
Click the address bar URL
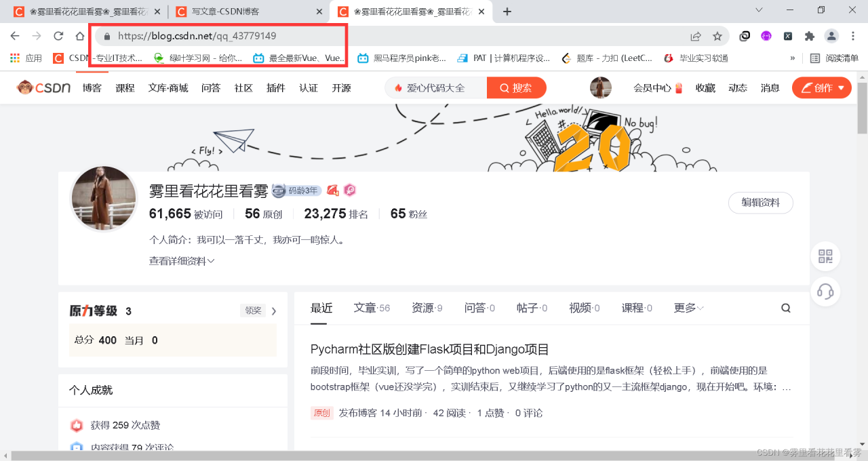tap(197, 36)
